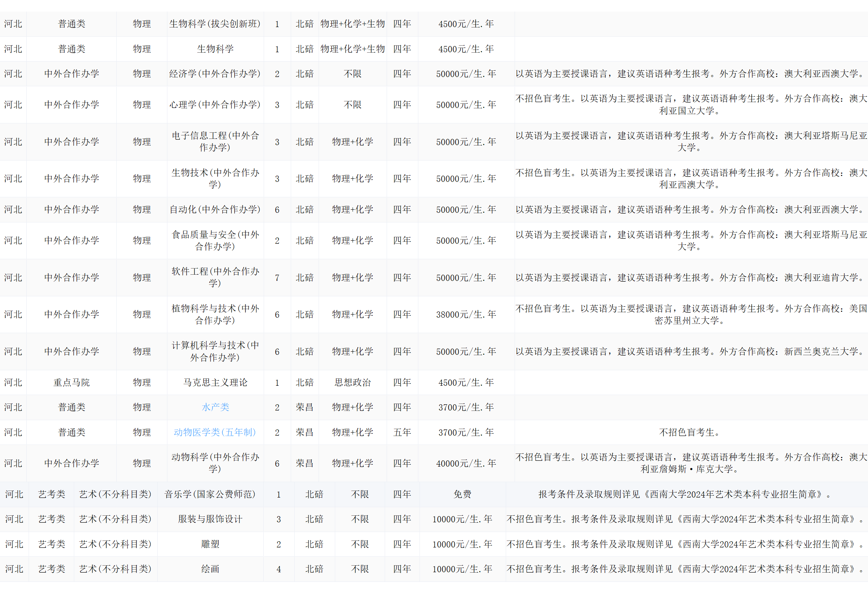Click the 雕塑 major cell
868x614 pixels.
tap(210, 544)
